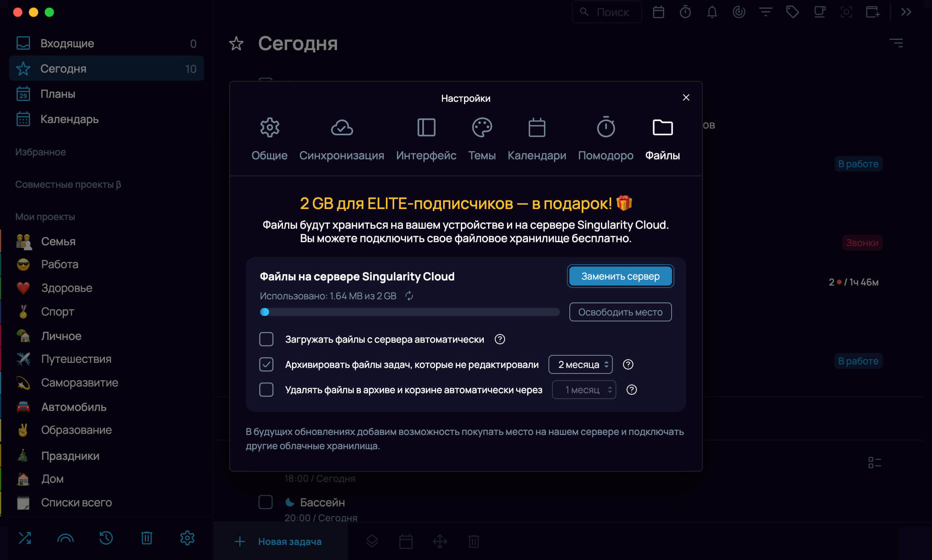Click the Поиск search field

coord(607,12)
